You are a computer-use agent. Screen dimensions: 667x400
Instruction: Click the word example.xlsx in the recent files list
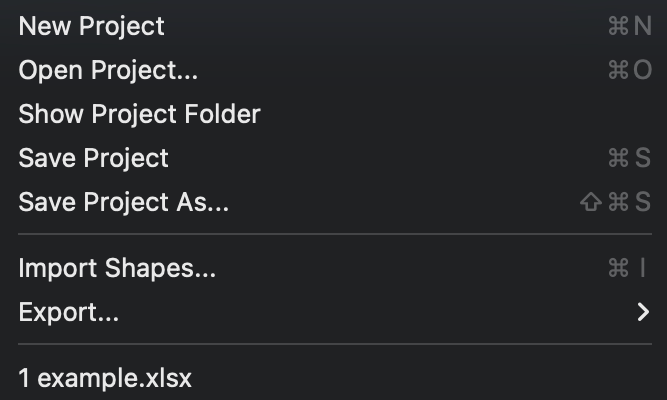114,378
